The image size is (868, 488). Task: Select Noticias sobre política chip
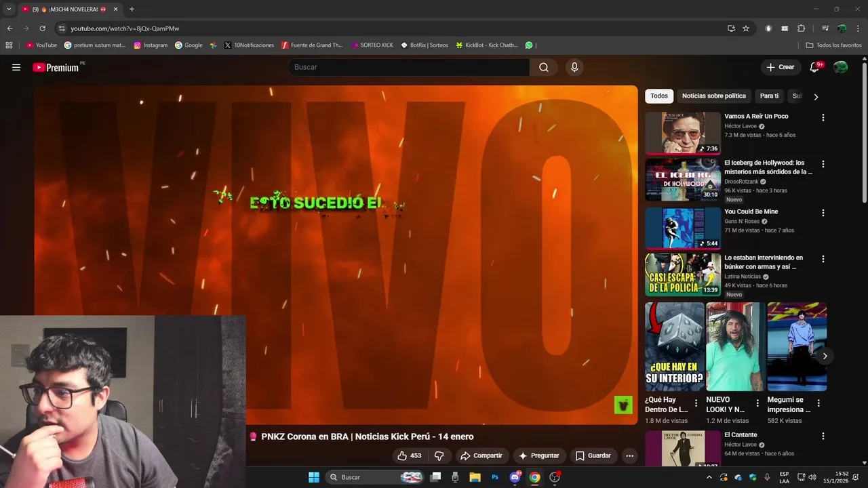tap(714, 96)
